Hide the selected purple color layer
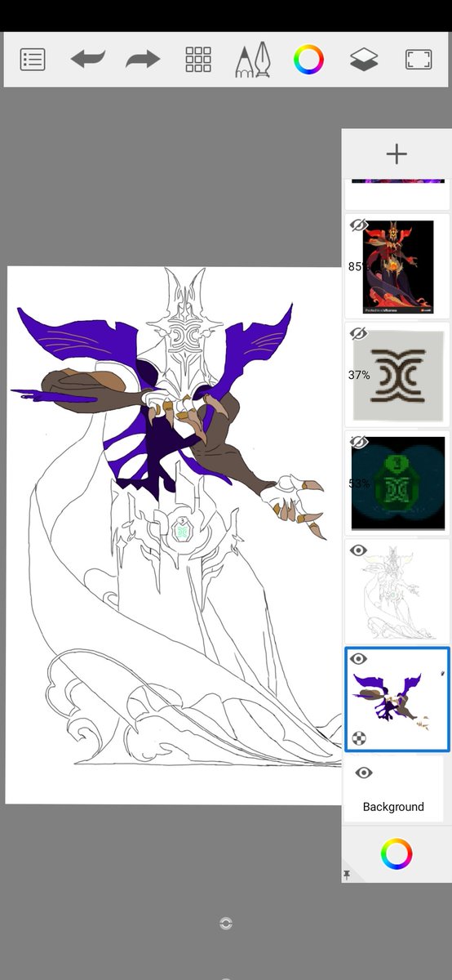This screenshot has height=980, width=452. [x=359, y=659]
